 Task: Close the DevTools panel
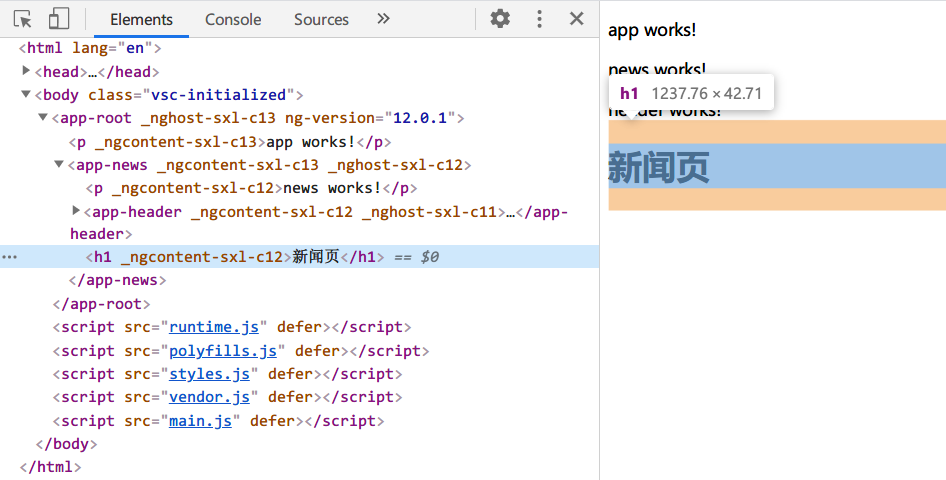pos(577,19)
